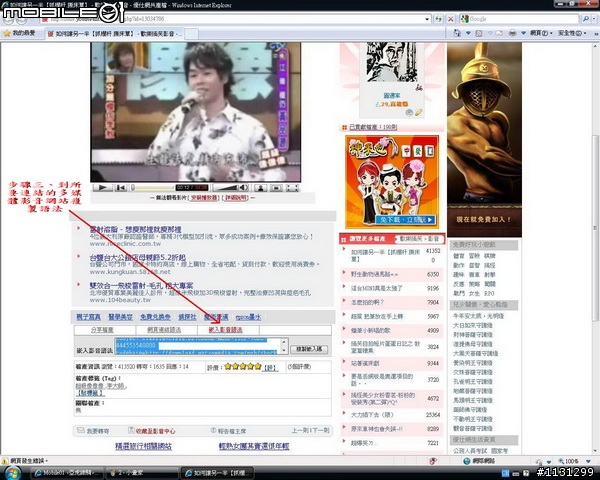Click the red X stop loading button
The image size is (600, 480).
(x=451, y=19)
